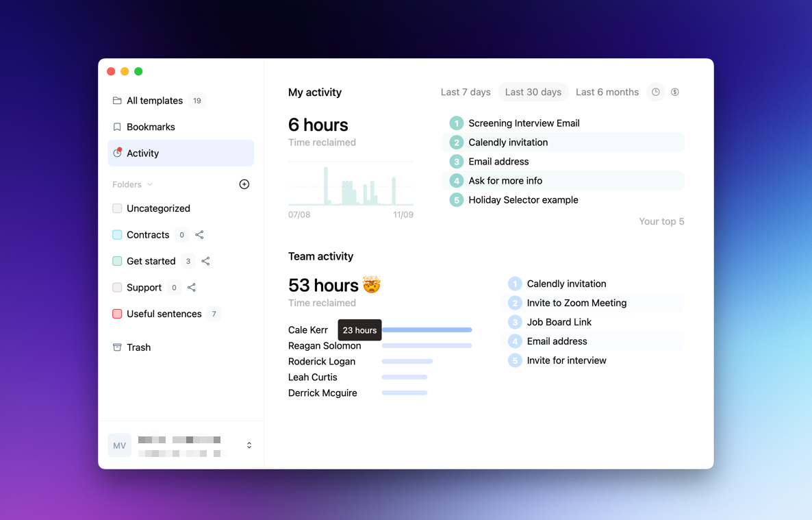Select the dollar icon to see savings
The height and width of the screenshot is (520, 812).
pos(674,92)
